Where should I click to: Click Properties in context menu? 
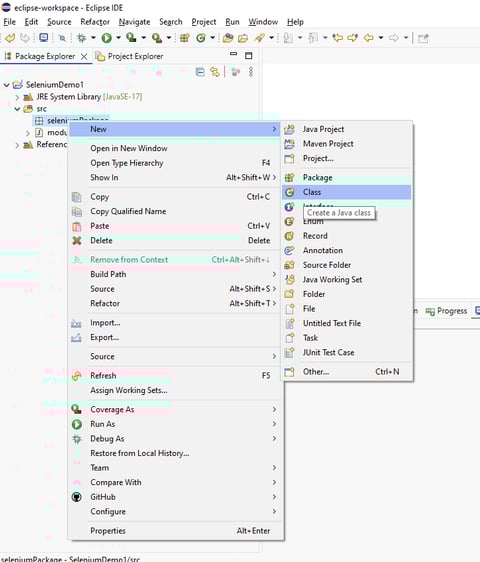click(175, 531)
